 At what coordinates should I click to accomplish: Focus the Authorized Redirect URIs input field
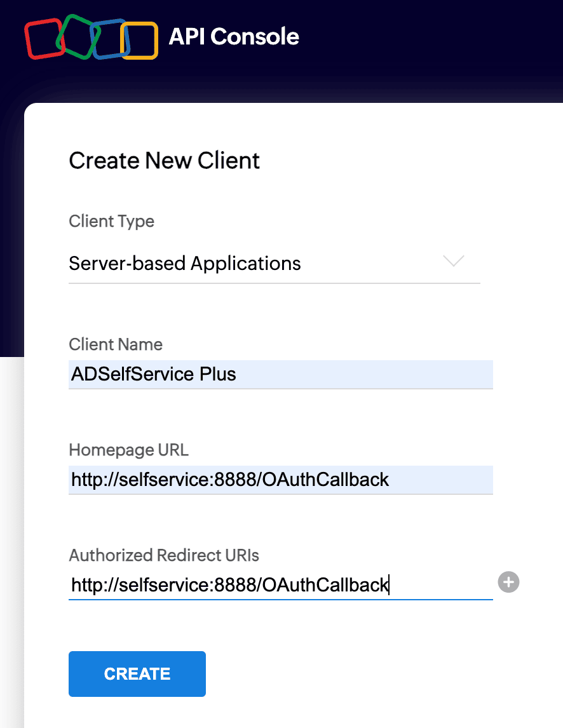[280, 585]
